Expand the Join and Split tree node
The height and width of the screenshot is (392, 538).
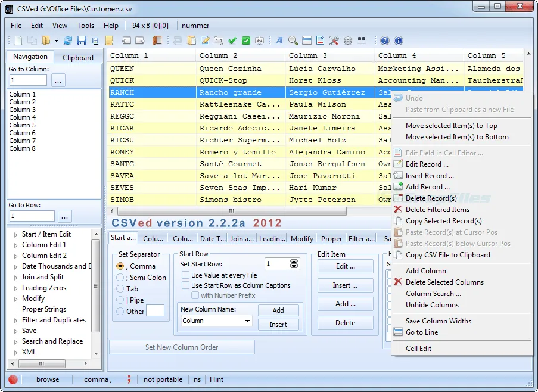[x=15, y=278]
